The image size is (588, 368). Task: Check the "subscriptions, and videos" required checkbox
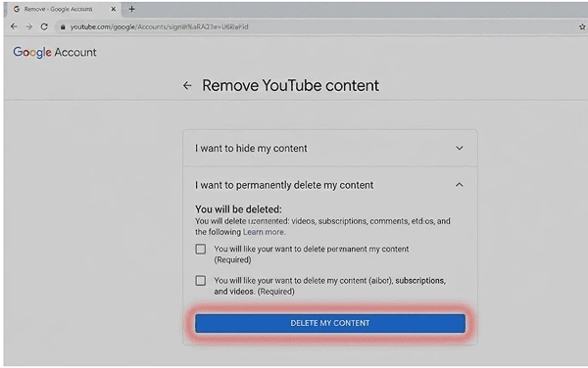point(201,280)
